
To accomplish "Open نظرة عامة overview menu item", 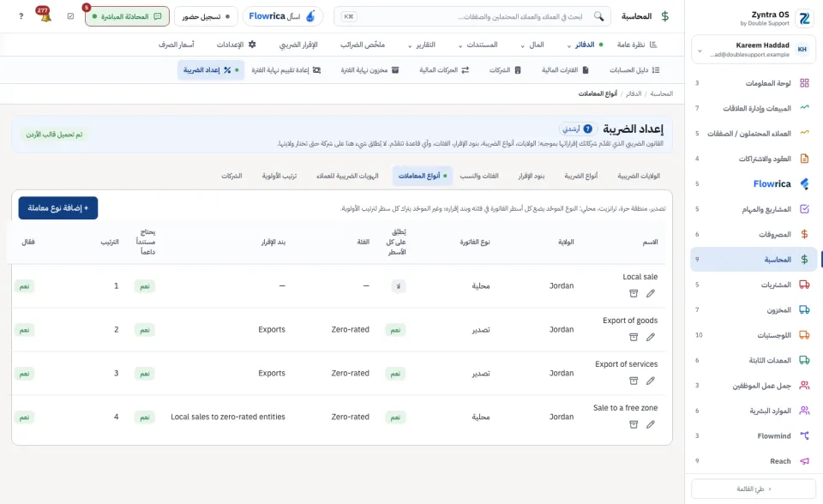I will click(637, 45).
